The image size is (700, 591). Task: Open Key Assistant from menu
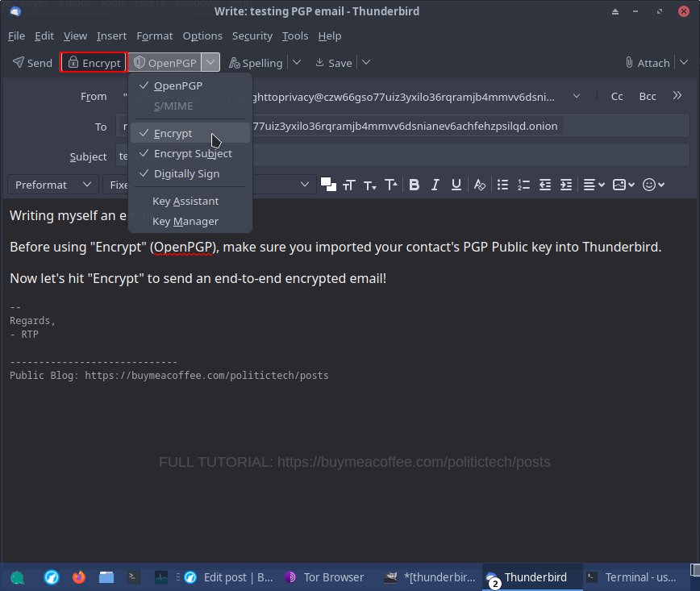[x=190, y=202]
